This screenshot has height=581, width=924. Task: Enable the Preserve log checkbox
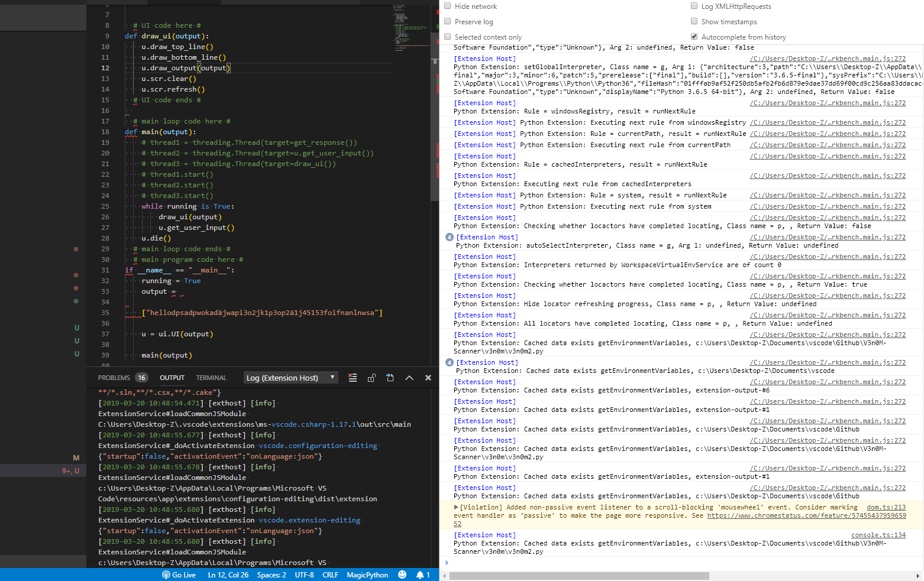tap(448, 21)
